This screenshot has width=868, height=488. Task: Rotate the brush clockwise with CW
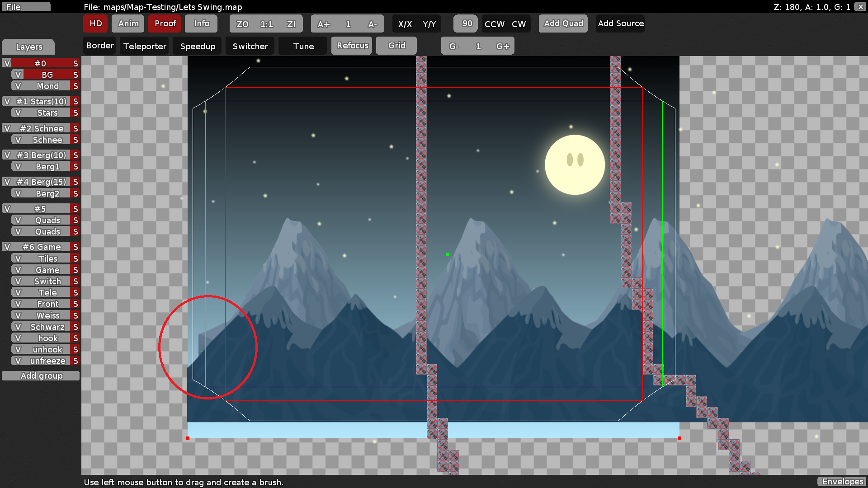tap(518, 24)
